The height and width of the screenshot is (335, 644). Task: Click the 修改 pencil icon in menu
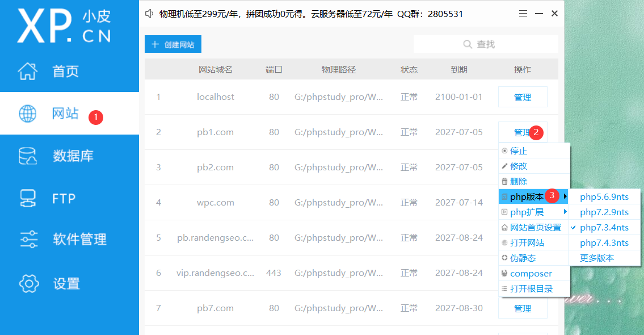pyautogui.click(x=504, y=166)
